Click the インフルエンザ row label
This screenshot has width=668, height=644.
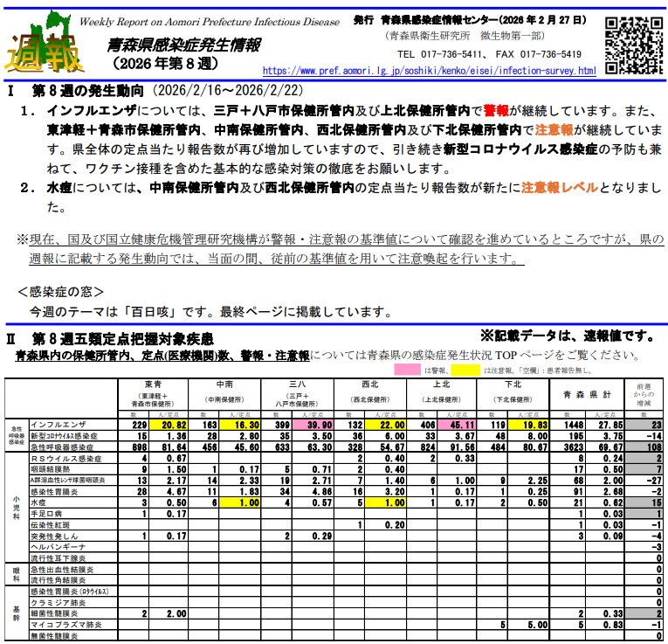click(x=59, y=423)
